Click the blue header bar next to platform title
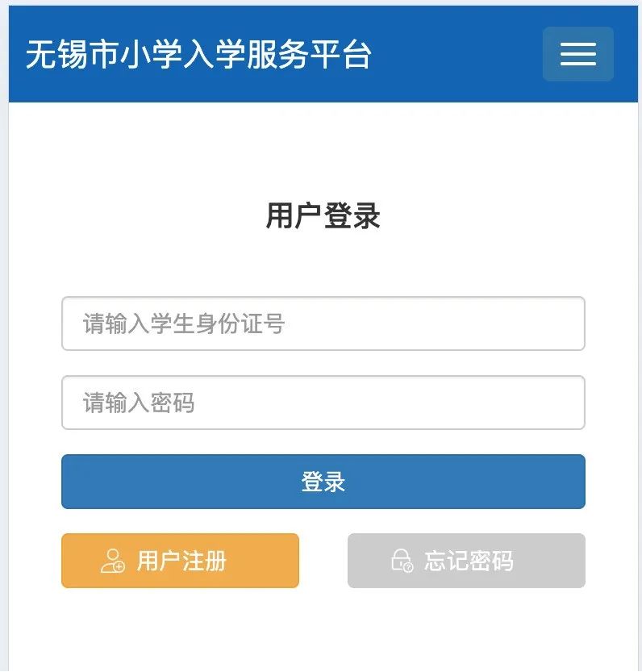The image size is (642, 672). [456, 54]
